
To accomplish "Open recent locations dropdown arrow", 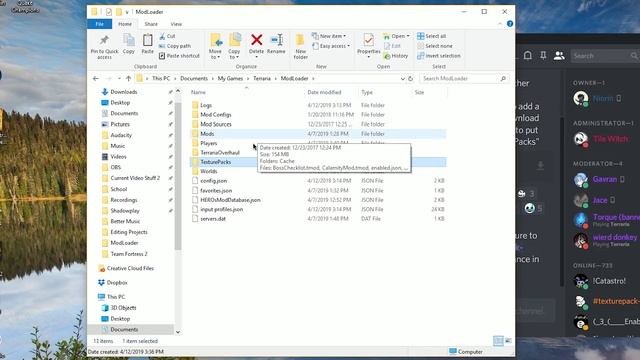I will (119, 78).
